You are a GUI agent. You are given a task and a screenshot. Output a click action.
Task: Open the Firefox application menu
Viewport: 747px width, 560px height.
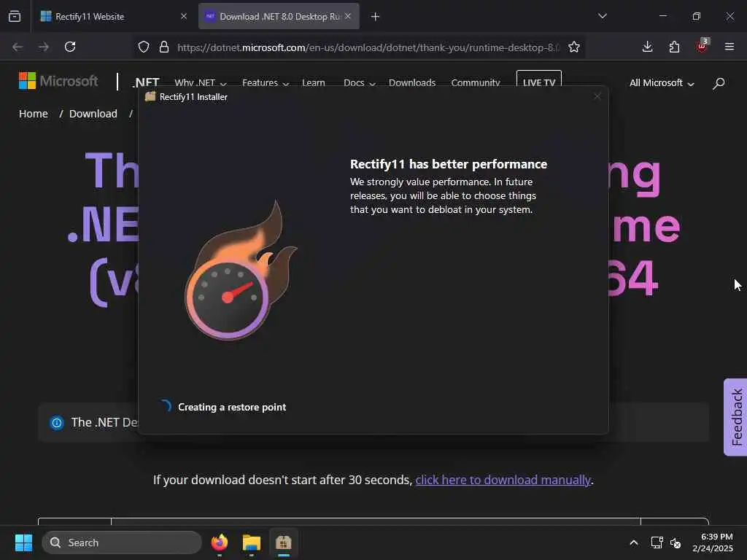(x=729, y=47)
